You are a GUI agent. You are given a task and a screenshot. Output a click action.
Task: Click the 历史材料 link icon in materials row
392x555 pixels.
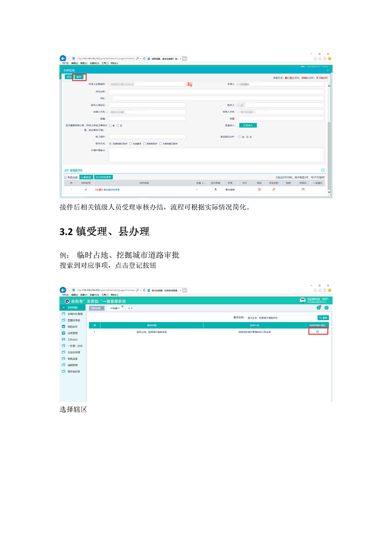274,189
